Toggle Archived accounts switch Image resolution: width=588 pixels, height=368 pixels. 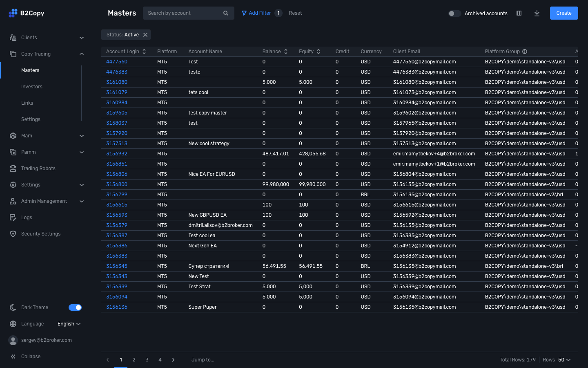(x=454, y=13)
